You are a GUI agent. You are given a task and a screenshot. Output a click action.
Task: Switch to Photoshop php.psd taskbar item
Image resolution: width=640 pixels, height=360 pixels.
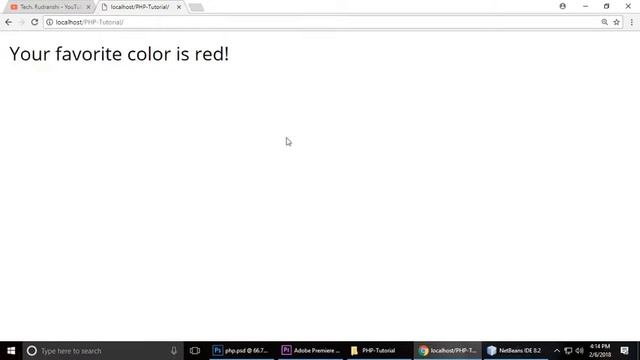(x=241, y=351)
